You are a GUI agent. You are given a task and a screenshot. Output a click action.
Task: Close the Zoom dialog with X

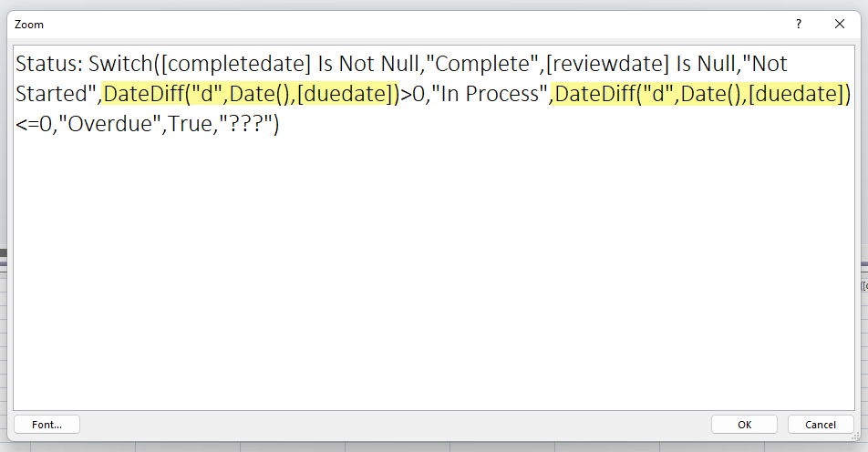click(x=840, y=25)
